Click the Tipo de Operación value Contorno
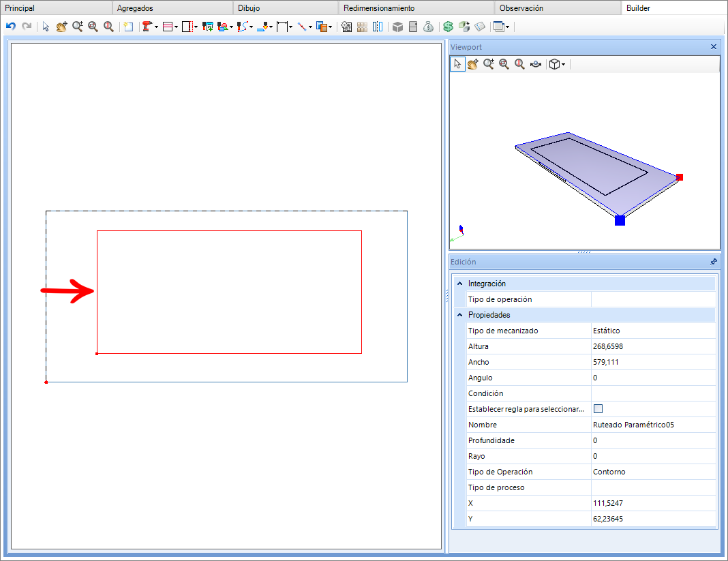 pyautogui.click(x=653, y=472)
